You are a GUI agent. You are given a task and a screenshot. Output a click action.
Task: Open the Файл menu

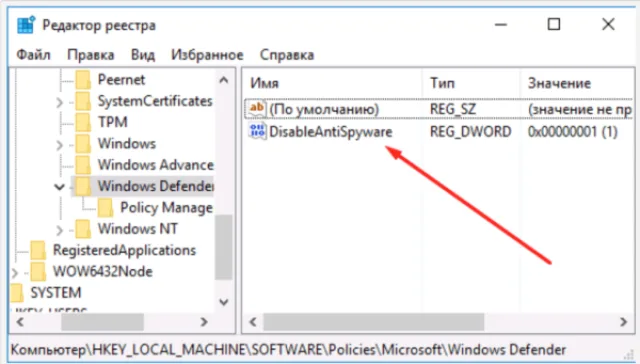tap(33, 55)
